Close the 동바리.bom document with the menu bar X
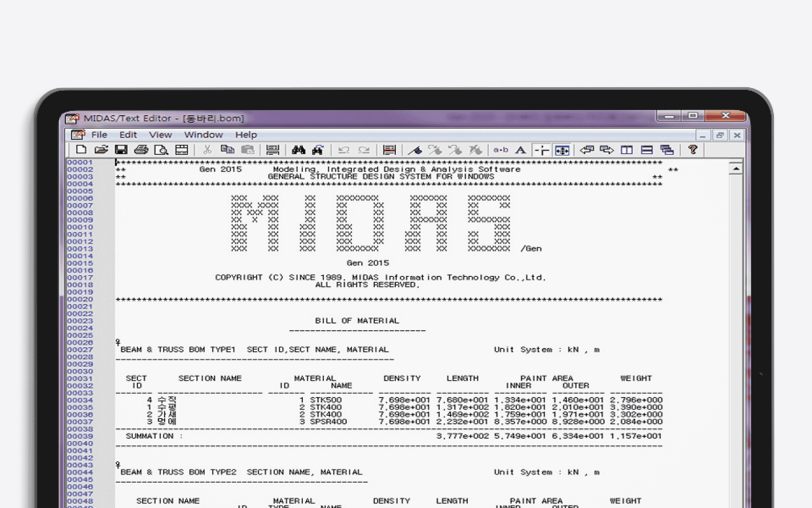The image size is (812, 508). [x=737, y=135]
